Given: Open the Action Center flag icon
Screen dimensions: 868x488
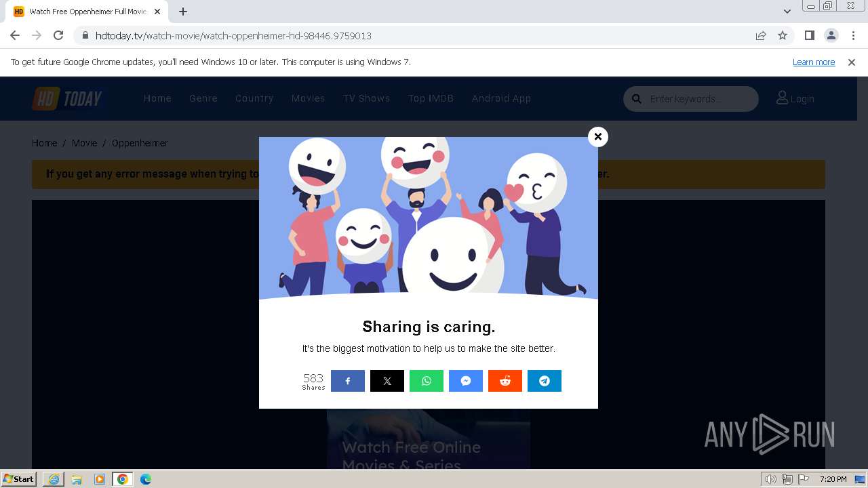Looking at the screenshot, I should [x=803, y=479].
